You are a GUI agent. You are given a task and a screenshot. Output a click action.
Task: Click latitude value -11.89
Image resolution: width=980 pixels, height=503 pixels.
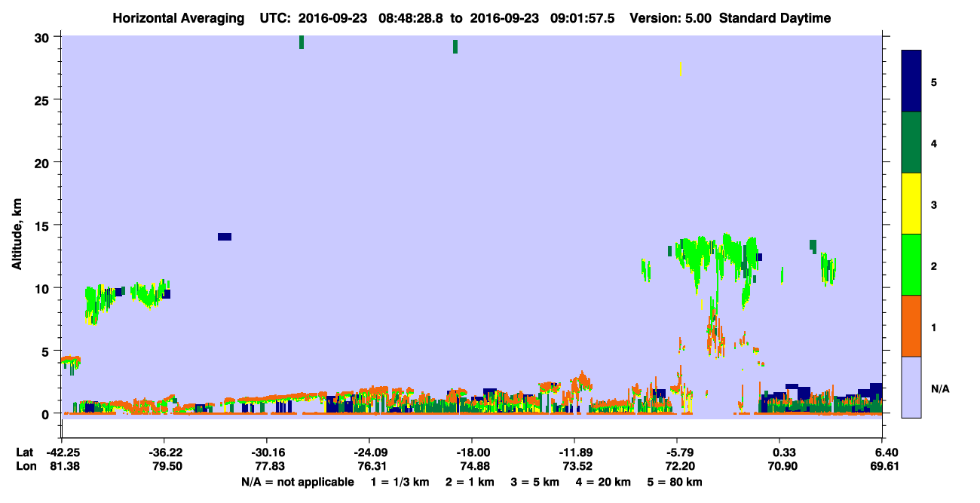tap(574, 452)
